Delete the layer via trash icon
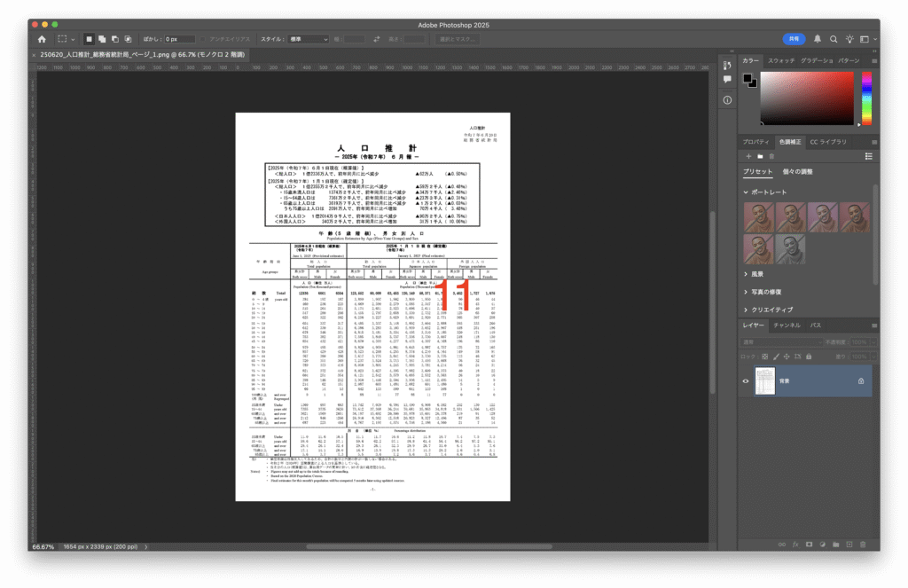This screenshot has width=908, height=588. [x=863, y=545]
